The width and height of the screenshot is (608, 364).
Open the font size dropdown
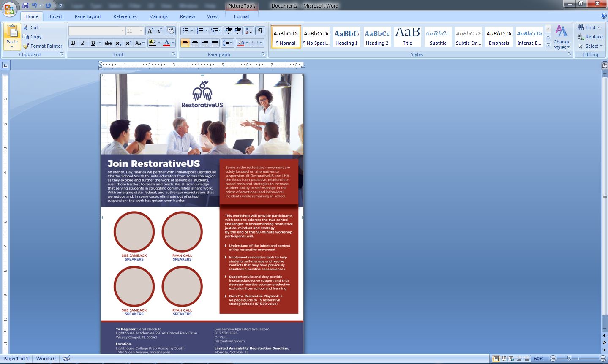click(140, 31)
